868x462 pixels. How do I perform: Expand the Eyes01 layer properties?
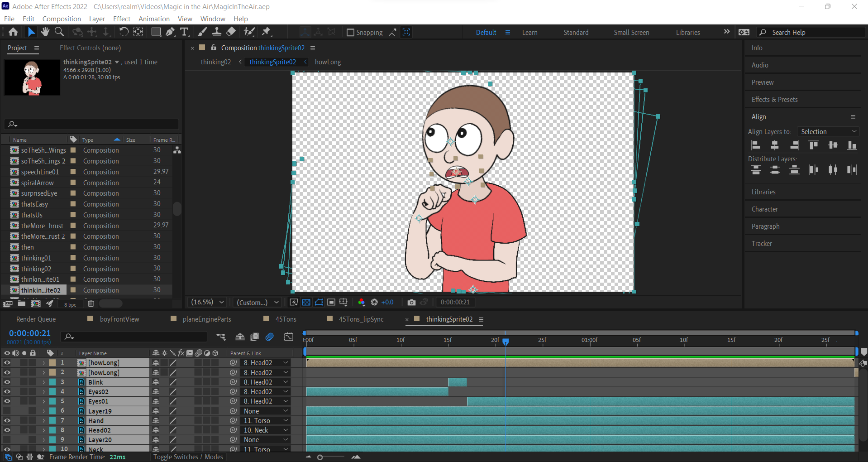(x=44, y=401)
